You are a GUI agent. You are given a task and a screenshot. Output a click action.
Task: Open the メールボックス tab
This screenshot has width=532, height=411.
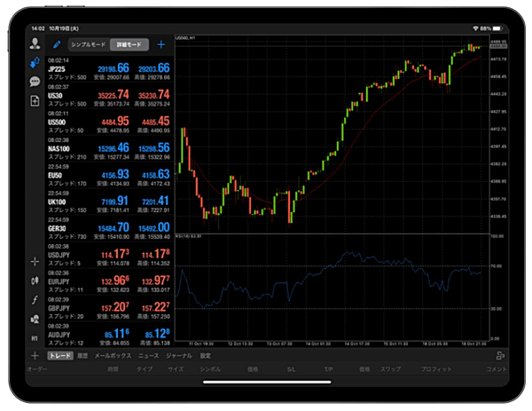coord(113,356)
